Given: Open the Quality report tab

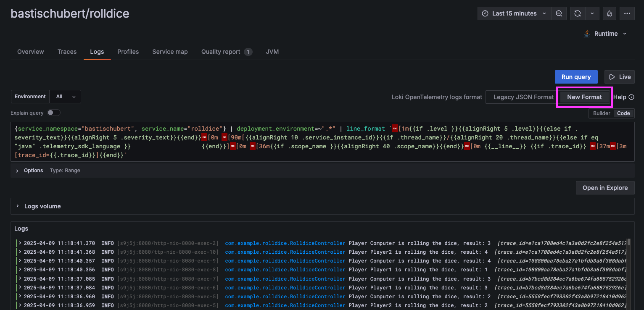Looking at the screenshot, I should point(227,52).
